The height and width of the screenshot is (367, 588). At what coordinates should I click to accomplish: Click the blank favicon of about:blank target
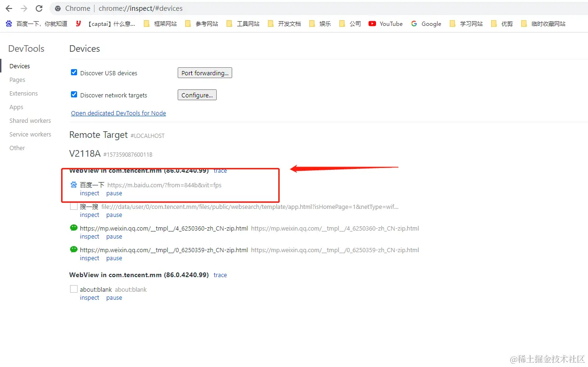(x=74, y=289)
